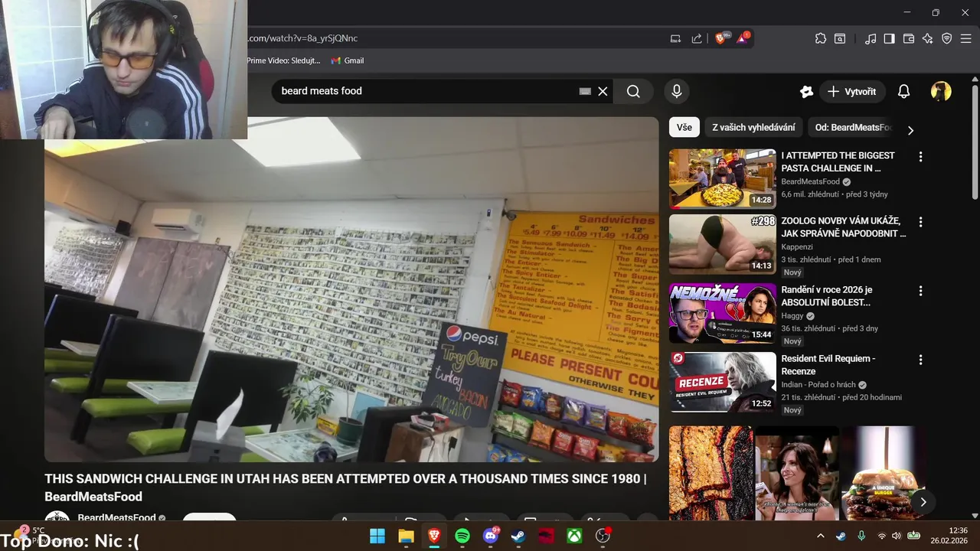Open the browser extensions puzzle icon
Screen dimensions: 980x551
click(x=821, y=38)
